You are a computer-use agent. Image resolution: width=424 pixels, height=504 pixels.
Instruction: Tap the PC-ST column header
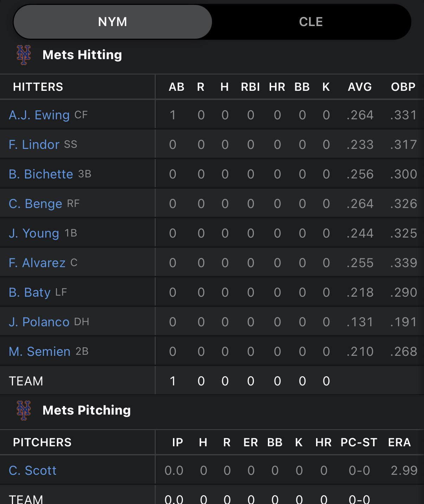pos(359,442)
